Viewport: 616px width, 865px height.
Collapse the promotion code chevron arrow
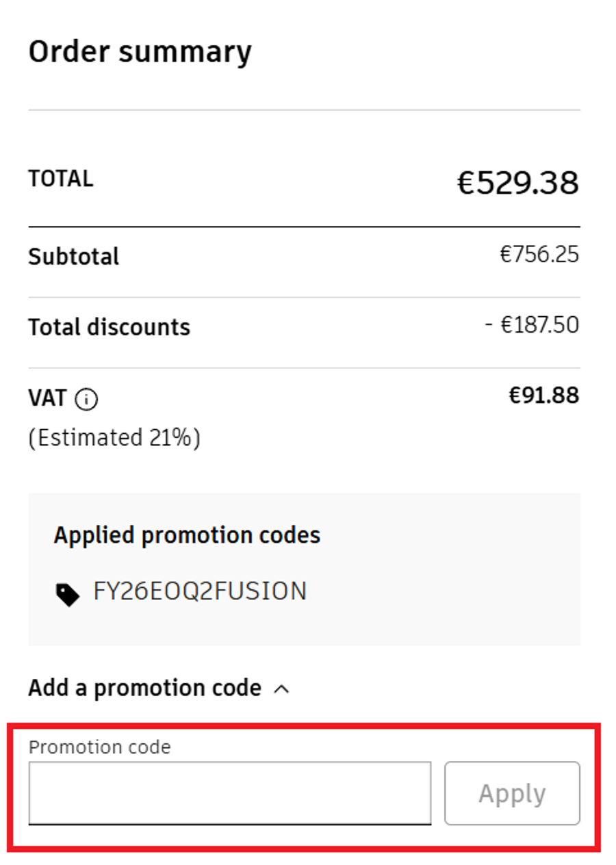281,689
